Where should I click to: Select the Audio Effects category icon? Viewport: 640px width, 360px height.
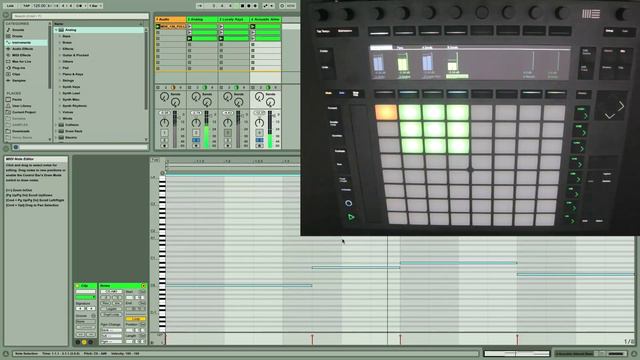pos(8,49)
